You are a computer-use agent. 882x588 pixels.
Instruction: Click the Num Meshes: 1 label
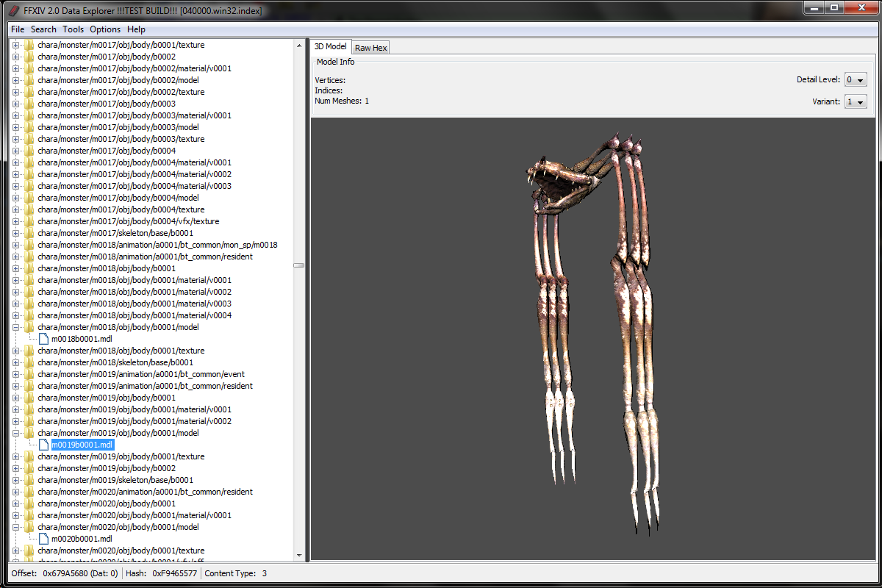[342, 101]
